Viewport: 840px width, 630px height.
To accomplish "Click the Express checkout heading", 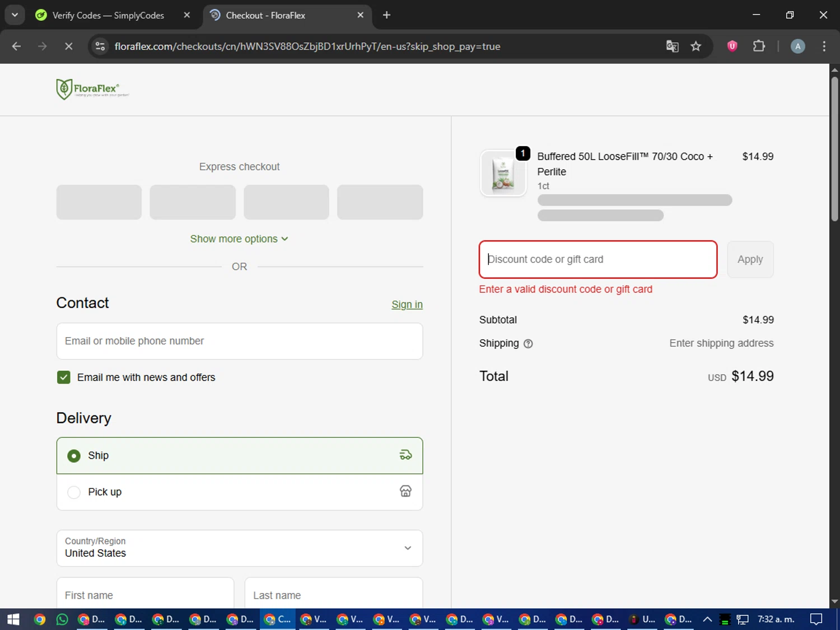I will point(239,167).
